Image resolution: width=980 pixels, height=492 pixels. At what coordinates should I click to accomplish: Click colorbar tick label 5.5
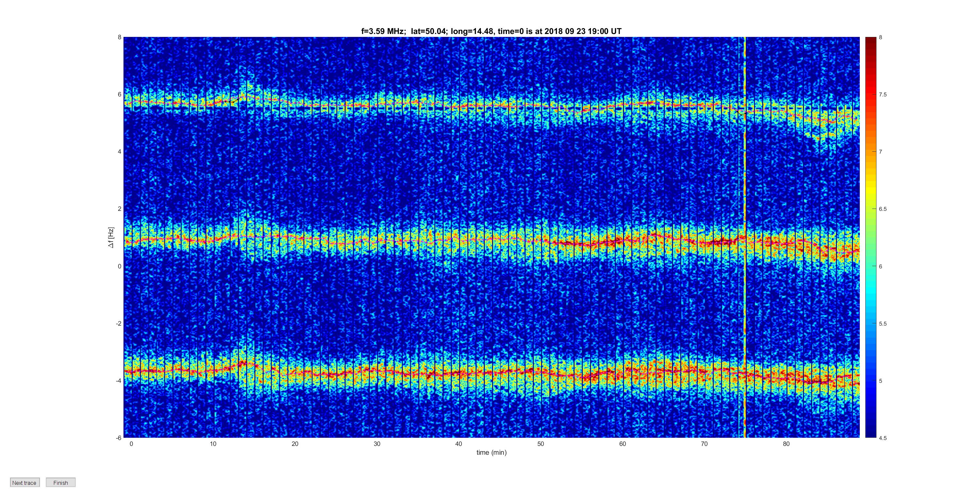pyautogui.click(x=883, y=324)
